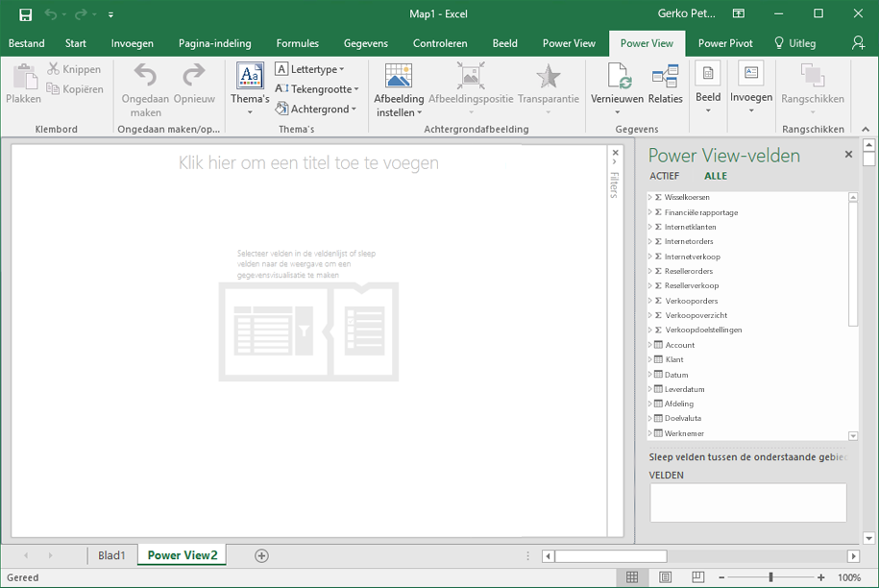The image size is (879, 588).
Task: Click the share person icon
Action: tap(858, 43)
